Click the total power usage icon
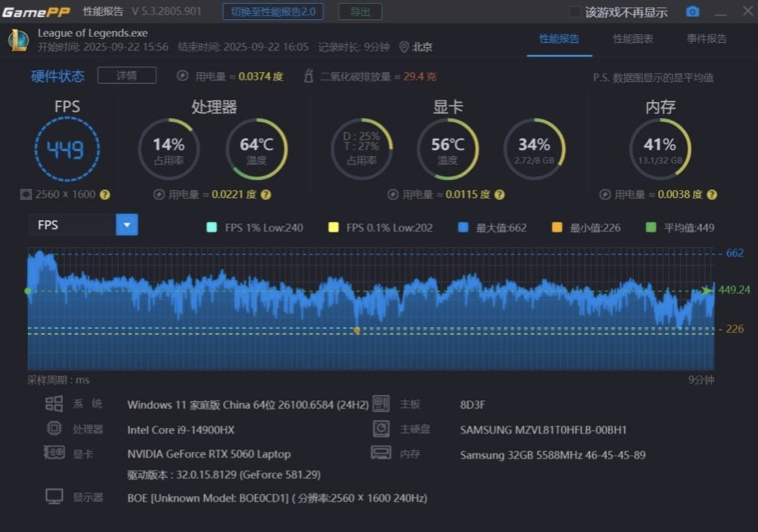The height and width of the screenshot is (532, 758). [182, 76]
